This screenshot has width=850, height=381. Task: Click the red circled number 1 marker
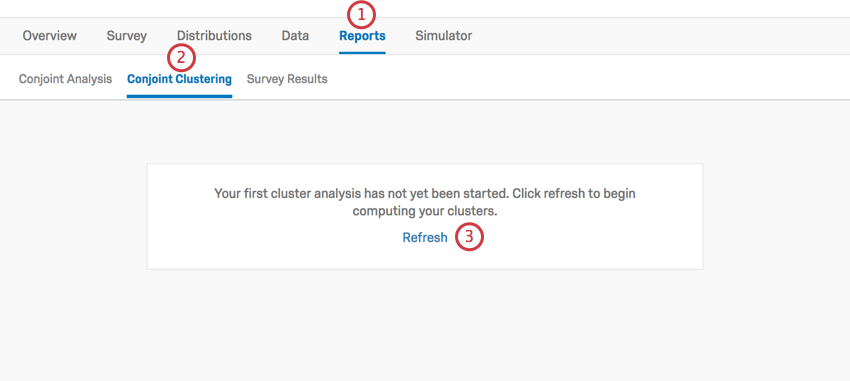[x=362, y=15]
